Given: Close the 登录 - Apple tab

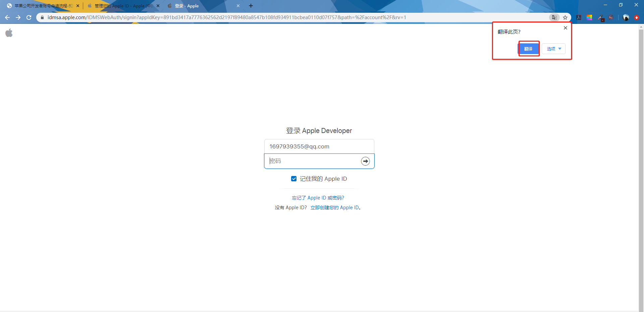Looking at the screenshot, I should (238, 6).
